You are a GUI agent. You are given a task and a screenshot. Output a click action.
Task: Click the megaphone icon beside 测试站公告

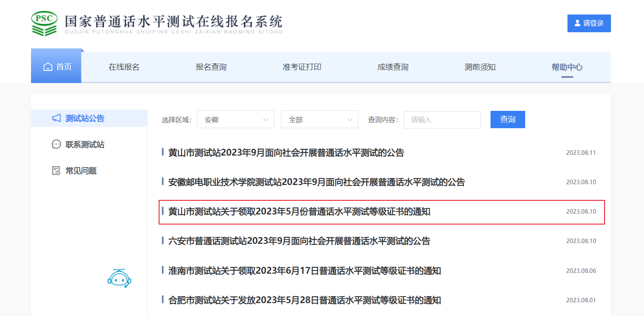click(56, 118)
